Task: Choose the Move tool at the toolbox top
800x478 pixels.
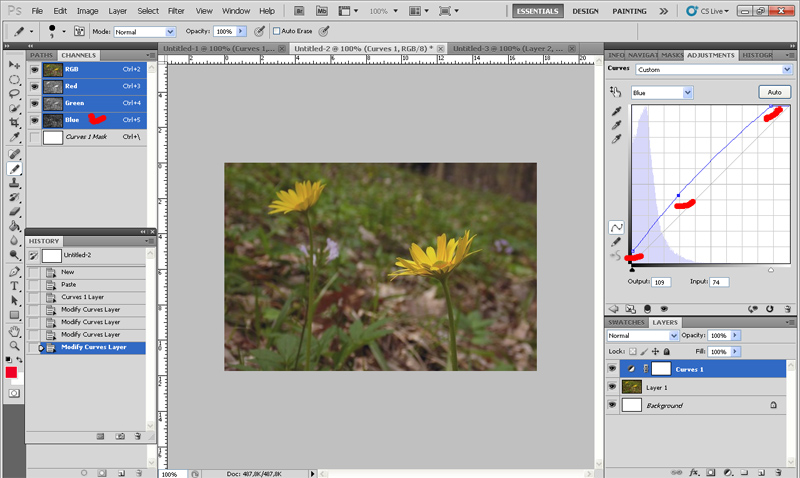Action: pyautogui.click(x=14, y=64)
